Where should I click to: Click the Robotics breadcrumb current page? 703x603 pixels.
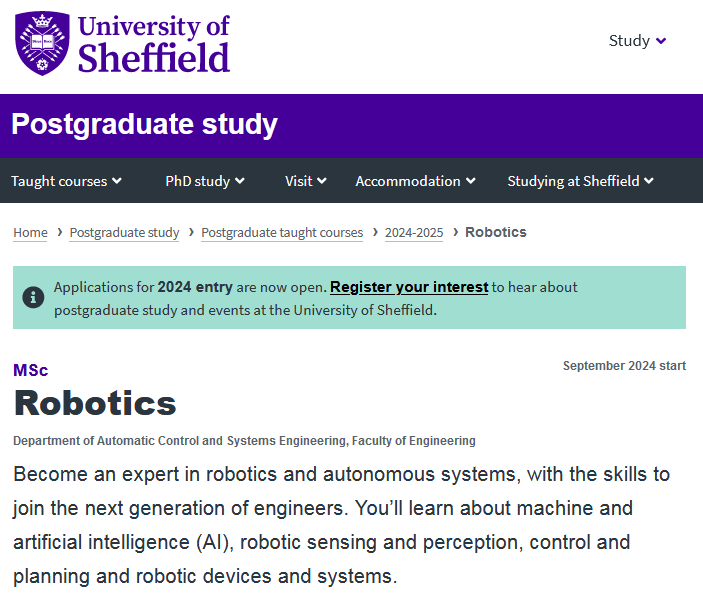point(496,232)
